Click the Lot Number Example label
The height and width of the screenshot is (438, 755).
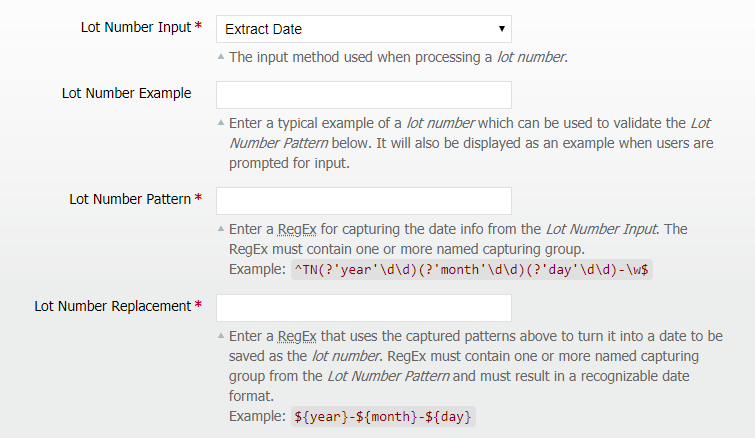(x=126, y=93)
